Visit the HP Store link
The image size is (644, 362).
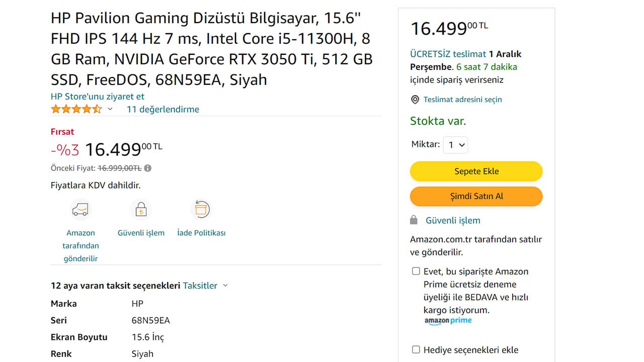(x=98, y=97)
